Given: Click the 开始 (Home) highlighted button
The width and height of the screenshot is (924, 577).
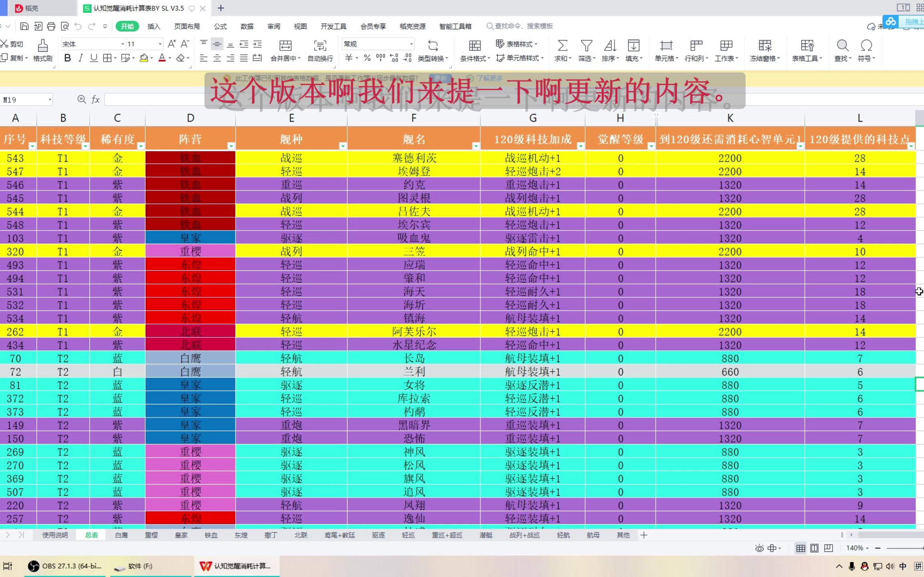Looking at the screenshot, I should click(x=127, y=26).
